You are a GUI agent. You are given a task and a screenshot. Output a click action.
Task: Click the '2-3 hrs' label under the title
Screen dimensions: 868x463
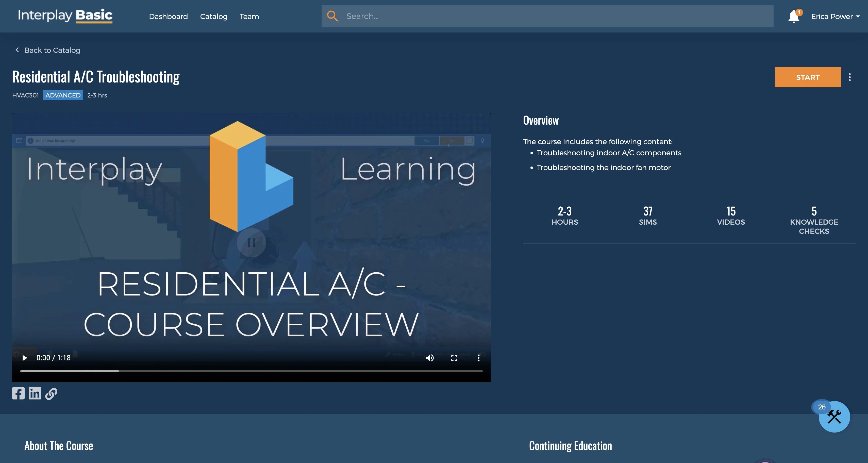(x=97, y=95)
